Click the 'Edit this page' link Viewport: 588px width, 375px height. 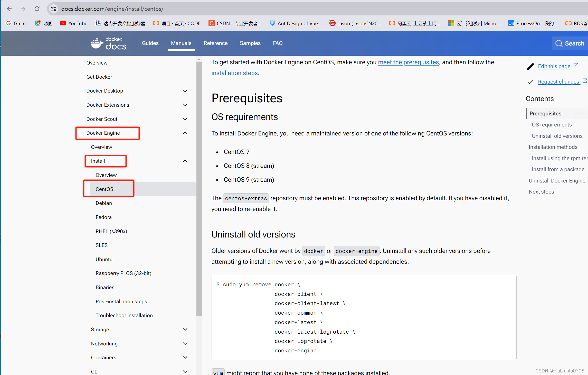pyautogui.click(x=554, y=66)
